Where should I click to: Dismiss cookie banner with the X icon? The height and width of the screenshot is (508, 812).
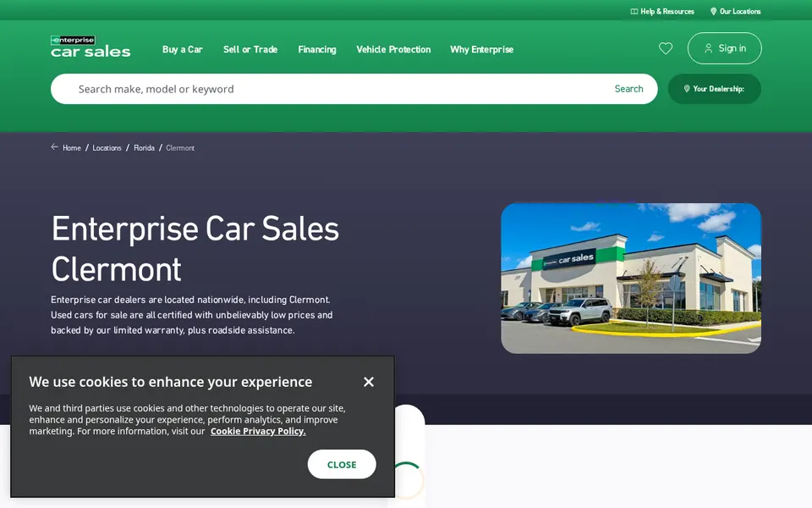point(369,382)
